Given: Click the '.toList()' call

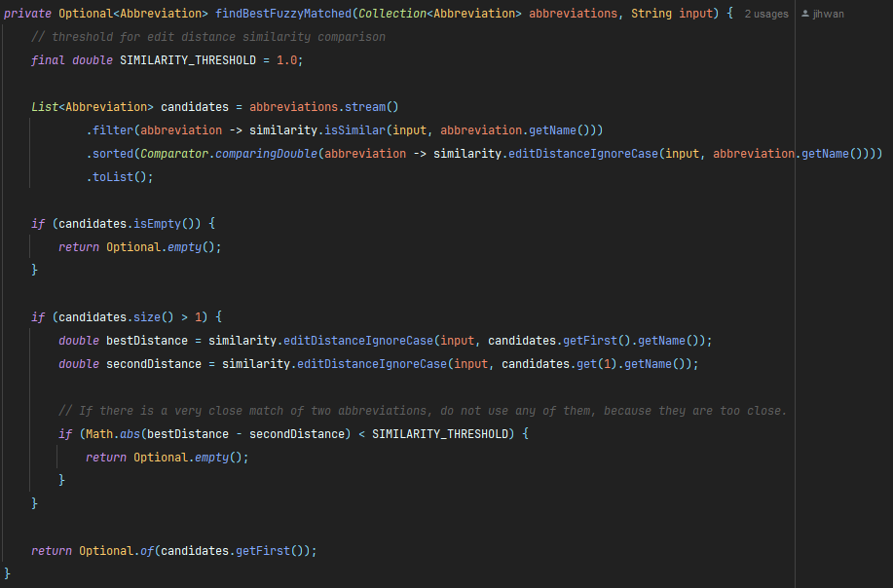Looking at the screenshot, I should tap(116, 176).
